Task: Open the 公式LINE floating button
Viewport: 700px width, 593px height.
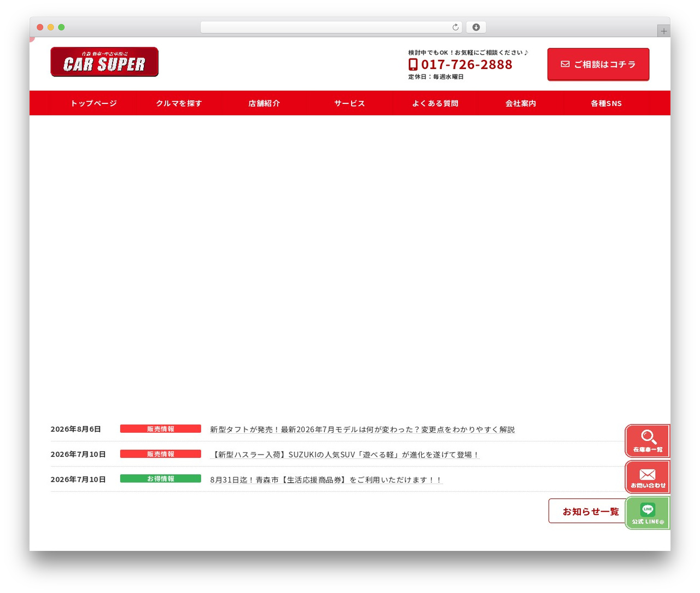Action: click(647, 513)
